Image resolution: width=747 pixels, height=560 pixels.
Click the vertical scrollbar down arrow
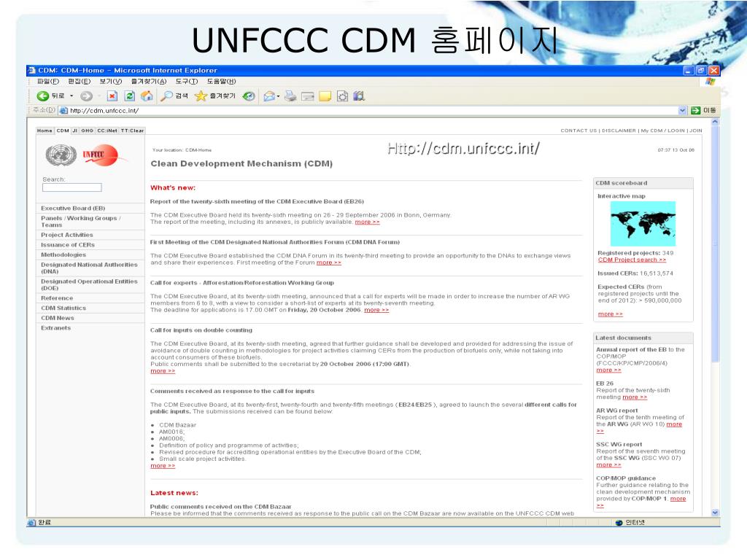point(715,513)
